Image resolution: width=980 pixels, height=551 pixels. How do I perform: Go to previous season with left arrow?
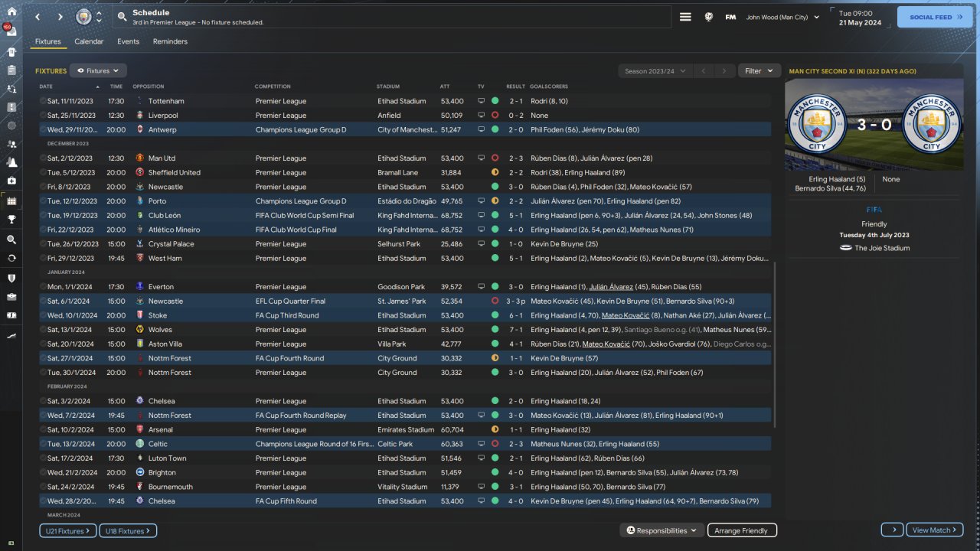click(704, 70)
